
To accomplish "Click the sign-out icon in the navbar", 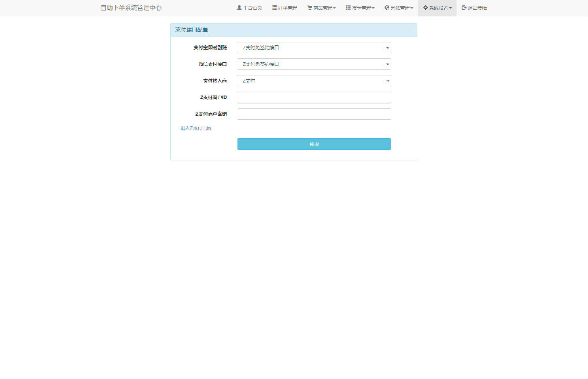I will tap(464, 8).
